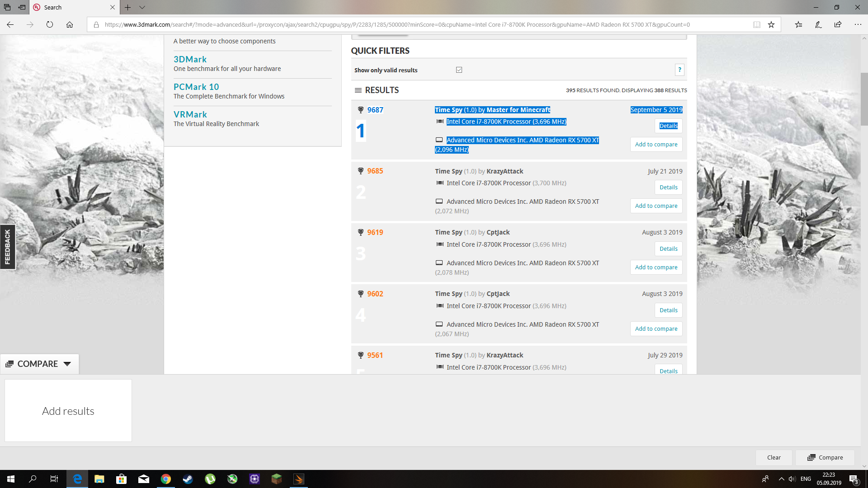
Task: Open Steam from the taskbar
Action: [188, 479]
